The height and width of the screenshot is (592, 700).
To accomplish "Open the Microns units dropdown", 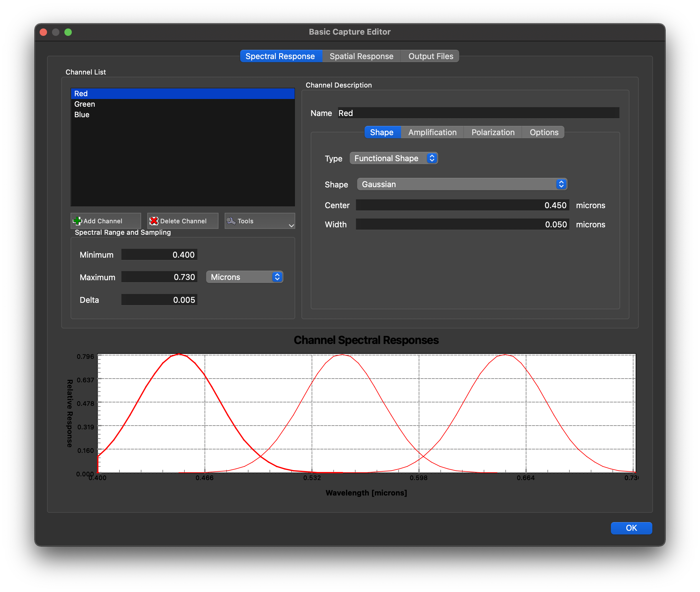I will [x=244, y=277].
